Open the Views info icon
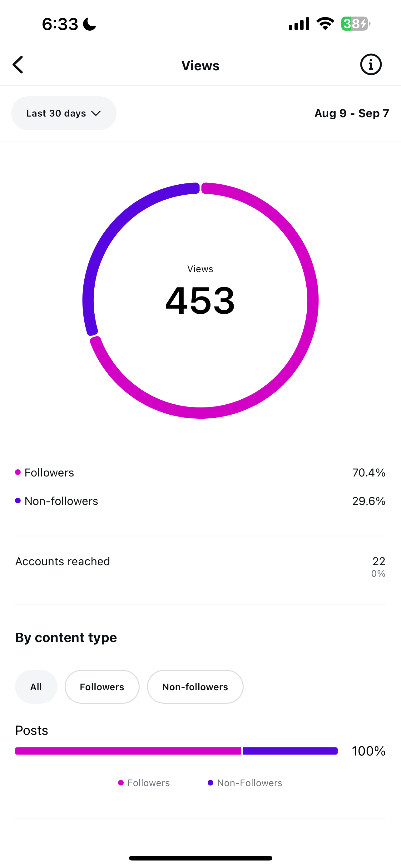 371,65
